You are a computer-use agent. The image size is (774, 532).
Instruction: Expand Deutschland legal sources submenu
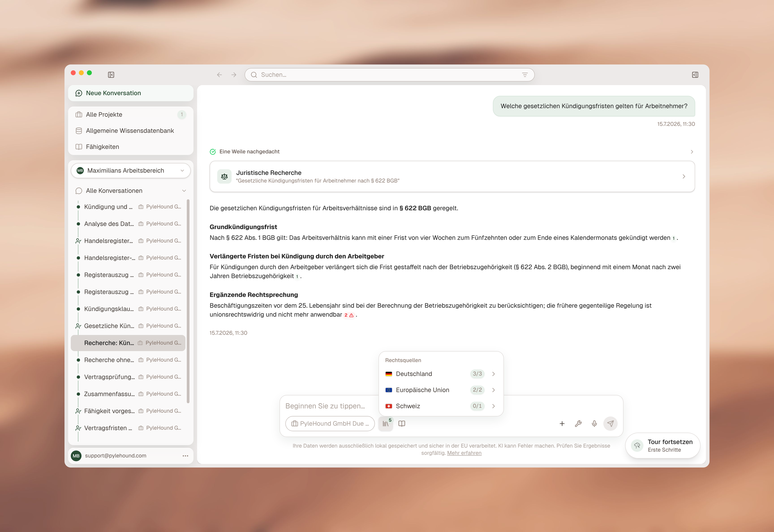pos(493,374)
